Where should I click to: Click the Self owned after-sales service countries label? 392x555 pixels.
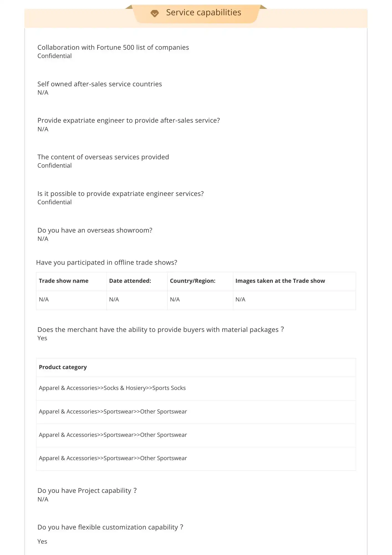(x=100, y=84)
